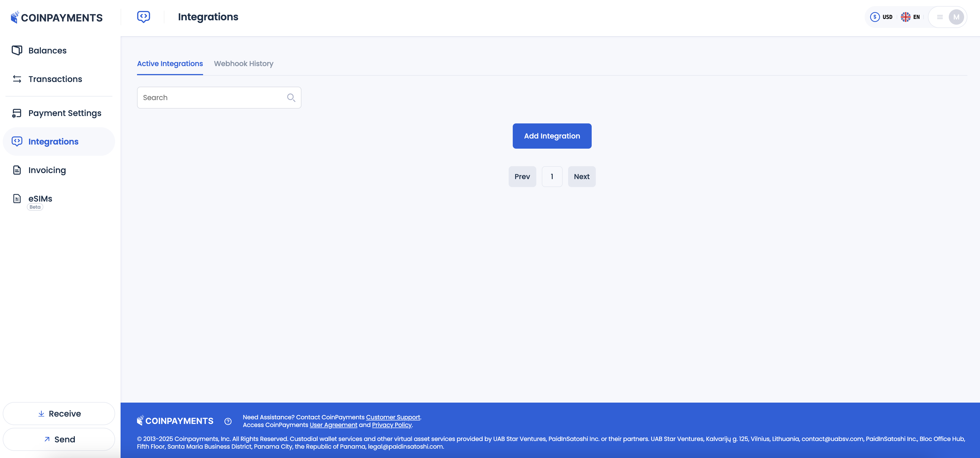
Task: Click the Integrations icon beside page title
Action: tap(143, 17)
